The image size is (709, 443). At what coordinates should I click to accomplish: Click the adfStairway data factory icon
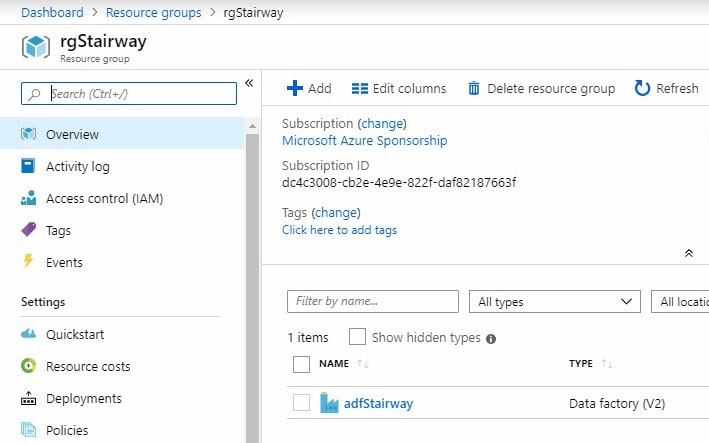[x=329, y=403]
